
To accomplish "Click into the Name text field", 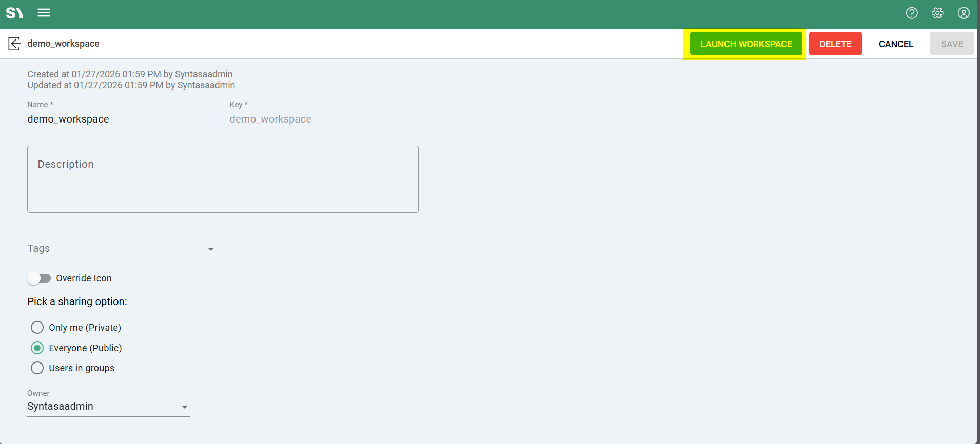I will pos(121,119).
